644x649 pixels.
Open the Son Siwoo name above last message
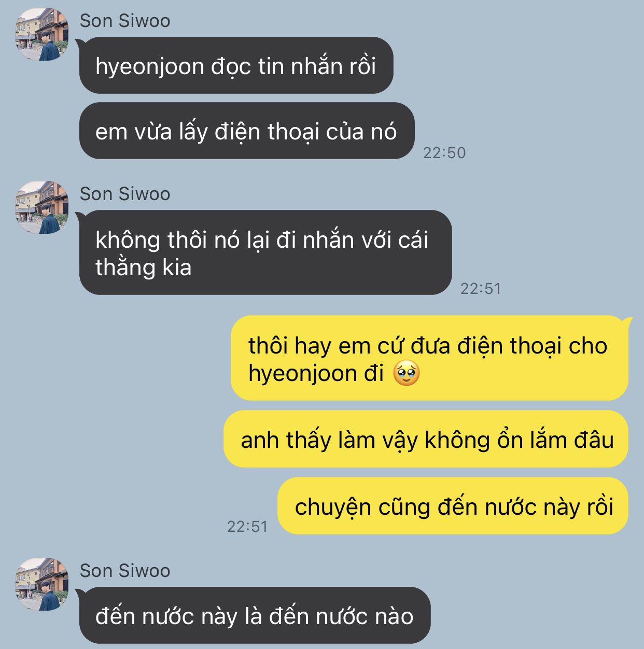pos(125,571)
